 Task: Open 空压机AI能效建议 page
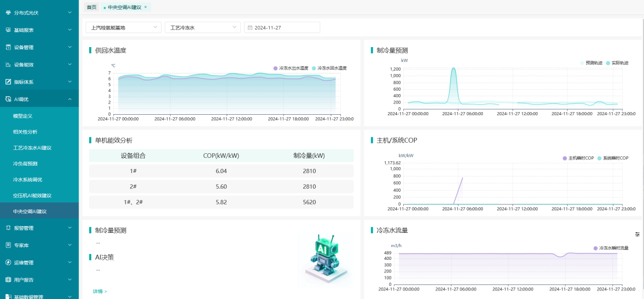click(x=32, y=195)
